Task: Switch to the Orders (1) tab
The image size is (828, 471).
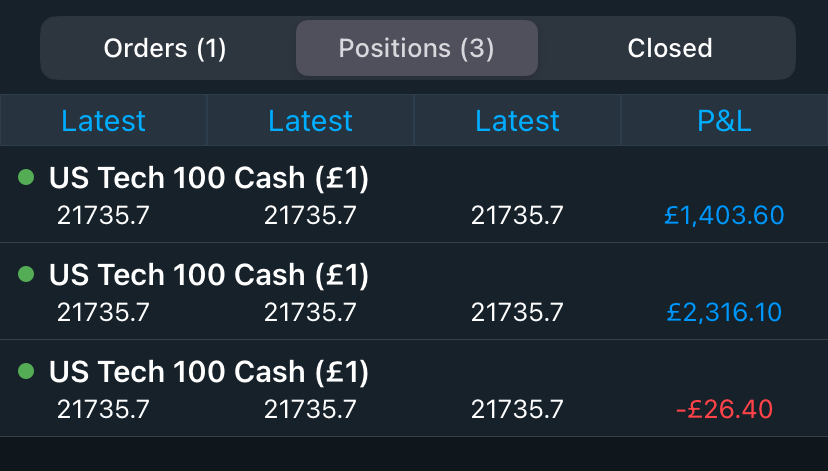Action: point(165,48)
